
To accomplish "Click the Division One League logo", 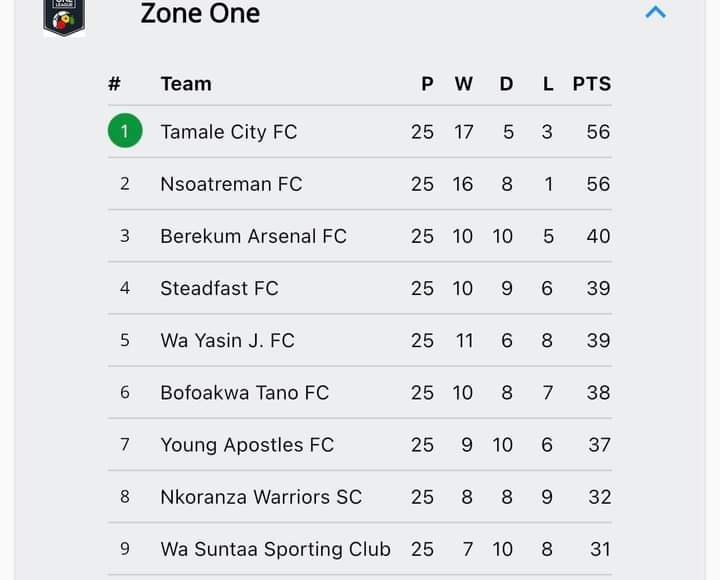I will coord(64,17).
